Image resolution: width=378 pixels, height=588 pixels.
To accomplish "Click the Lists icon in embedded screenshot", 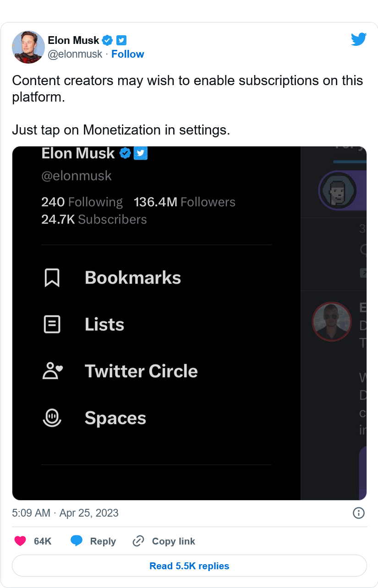I will click(x=52, y=324).
